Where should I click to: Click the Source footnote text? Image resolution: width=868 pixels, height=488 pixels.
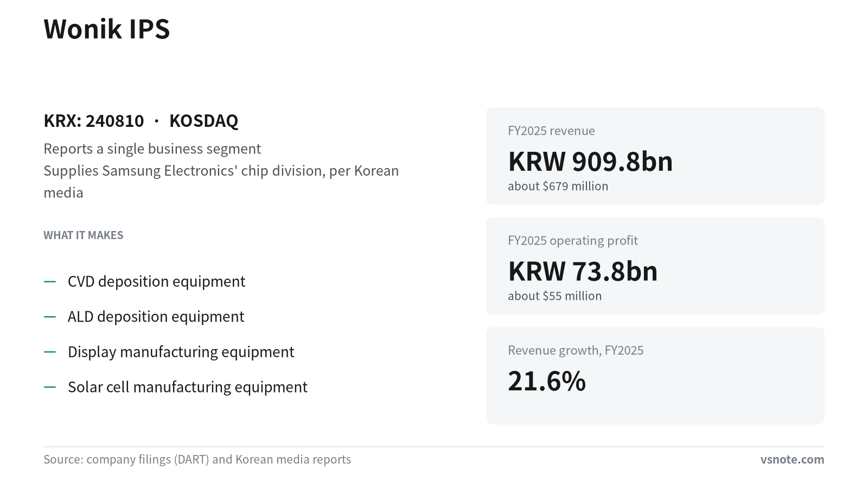[197, 459]
